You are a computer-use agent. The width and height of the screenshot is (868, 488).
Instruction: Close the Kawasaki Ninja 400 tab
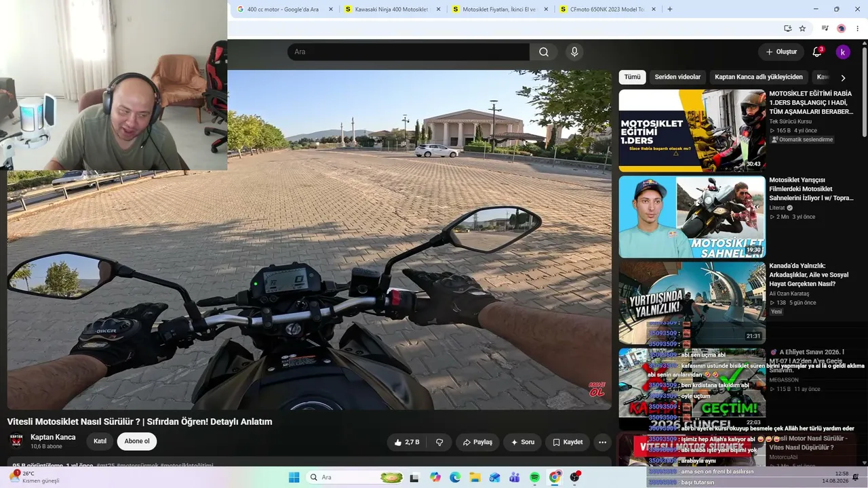[439, 9]
